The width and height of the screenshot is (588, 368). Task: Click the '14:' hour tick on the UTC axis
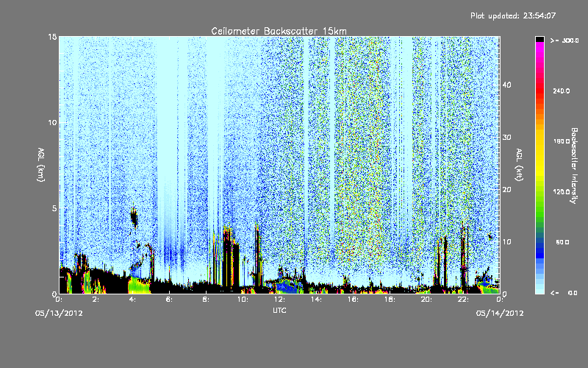316,300
